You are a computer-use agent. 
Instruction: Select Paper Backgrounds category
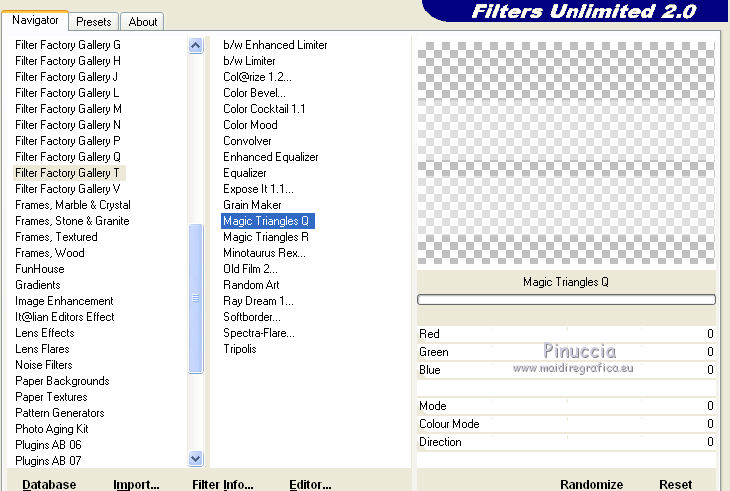point(62,381)
